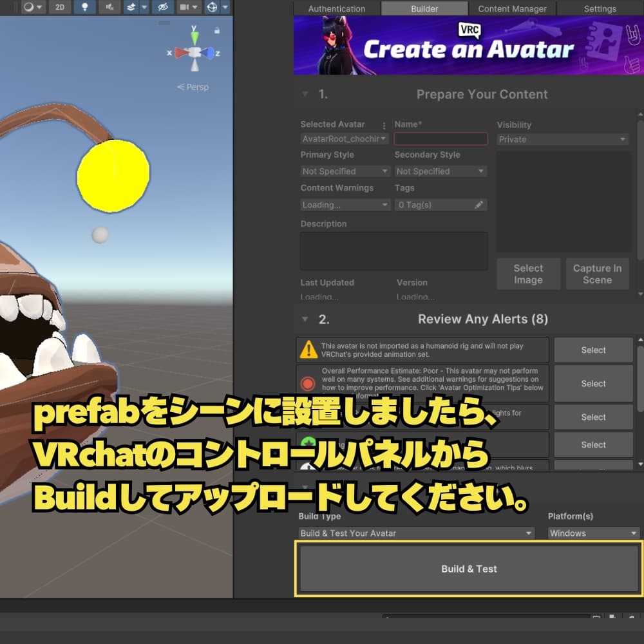Toggle hidden objects visibility eye icon
The width and height of the screenshot is (644, 644).
coord(163,7)
